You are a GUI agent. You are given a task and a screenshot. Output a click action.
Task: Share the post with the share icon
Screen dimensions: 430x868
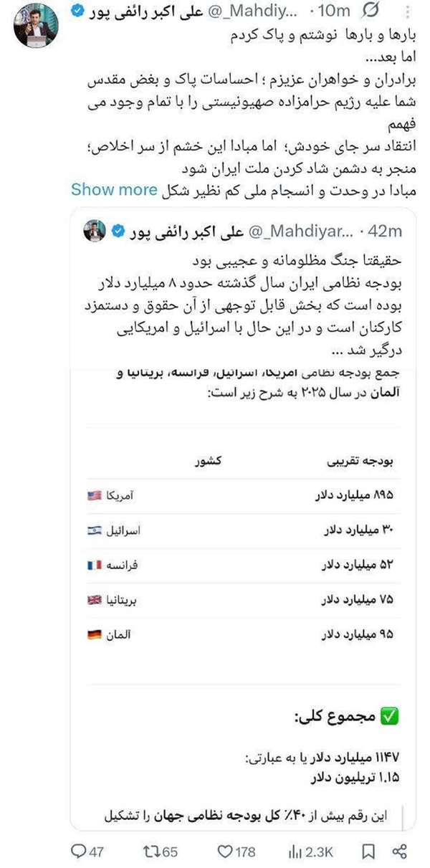(398, 850)
